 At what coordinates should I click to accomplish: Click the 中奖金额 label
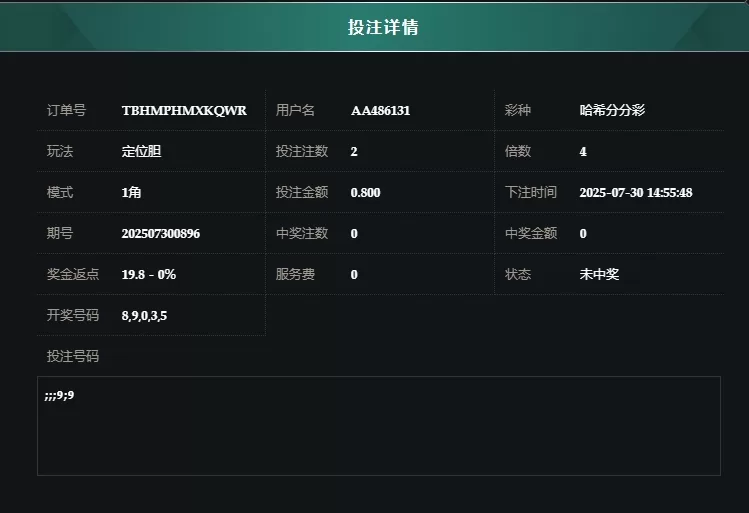pos(531,233)
